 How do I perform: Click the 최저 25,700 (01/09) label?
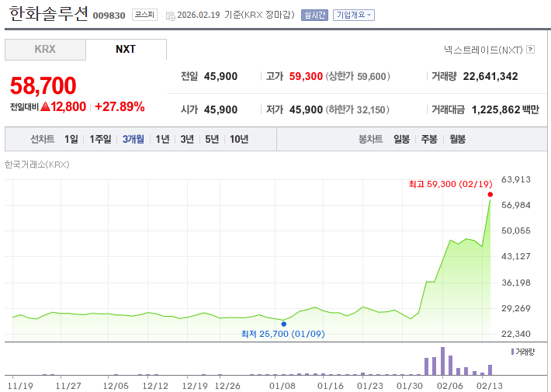point(283,334)
